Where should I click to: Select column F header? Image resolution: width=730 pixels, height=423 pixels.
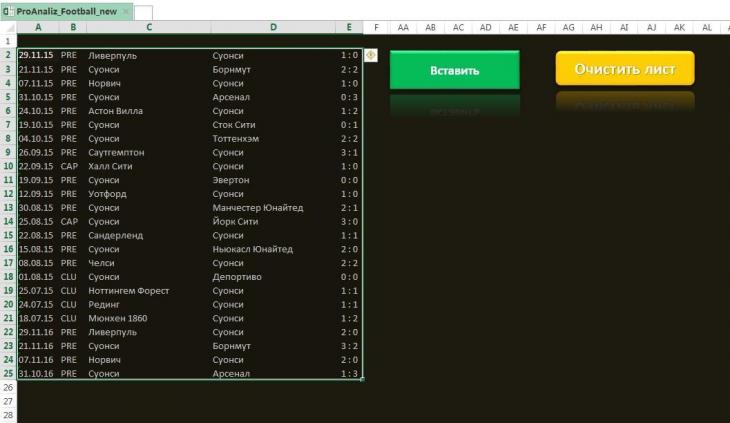[376, 27]
